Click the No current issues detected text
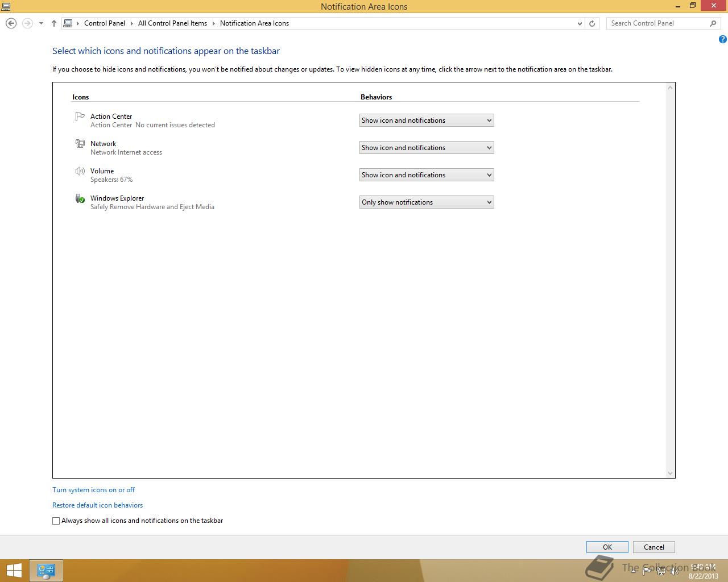728x582 pixels. coord(175,125)
